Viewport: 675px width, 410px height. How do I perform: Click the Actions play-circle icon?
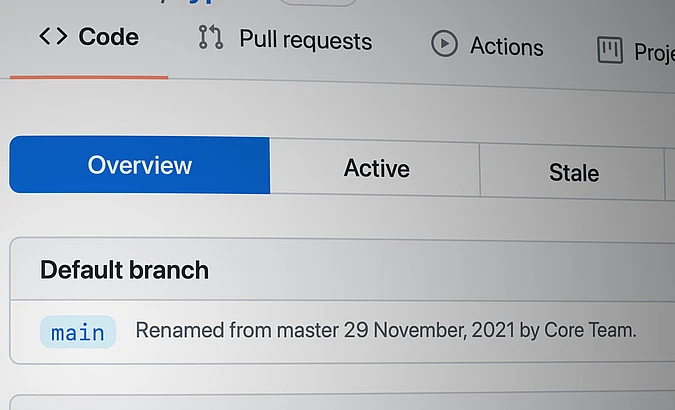tap(444, 44)
